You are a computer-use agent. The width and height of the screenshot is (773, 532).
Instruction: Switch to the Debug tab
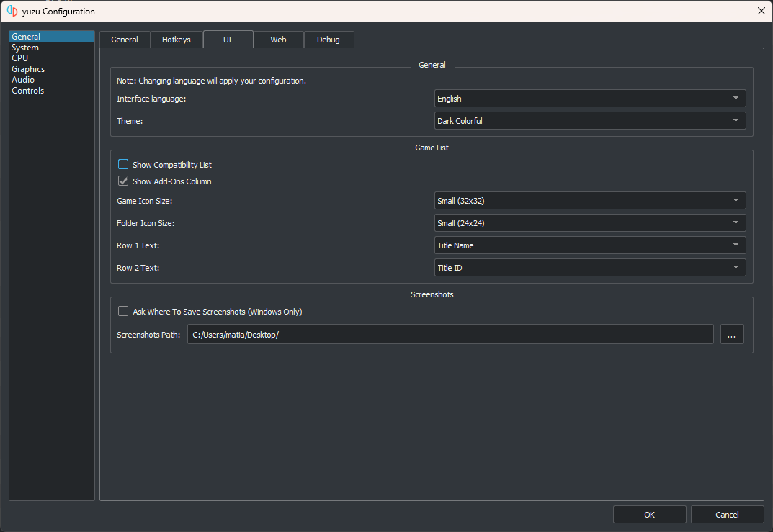[x=329, y=40]
